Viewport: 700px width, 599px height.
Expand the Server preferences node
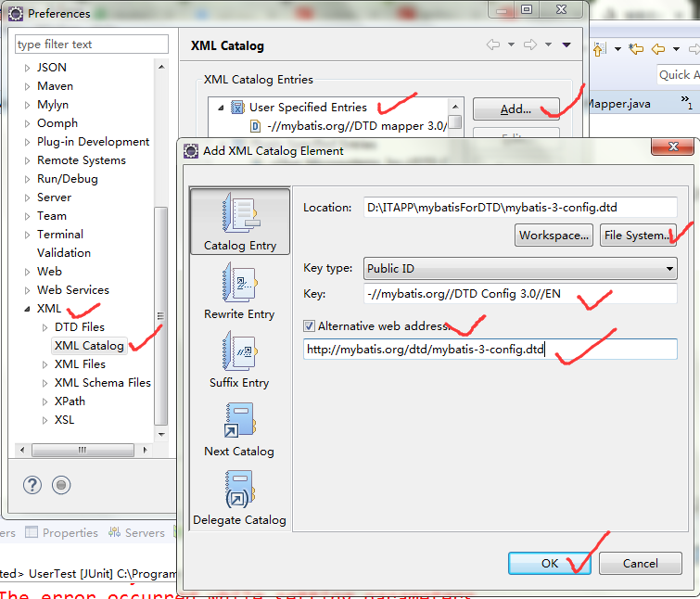tap(27, 198)
